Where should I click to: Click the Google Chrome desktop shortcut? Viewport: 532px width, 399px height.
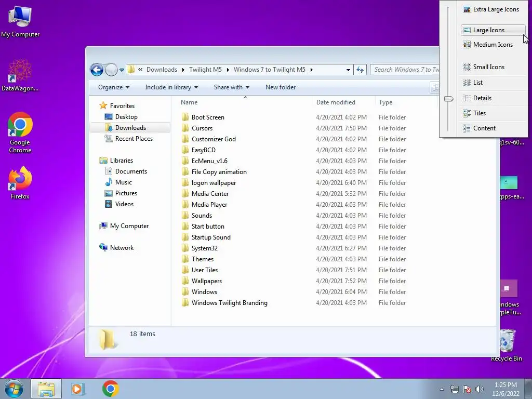[x=20, y=132]
